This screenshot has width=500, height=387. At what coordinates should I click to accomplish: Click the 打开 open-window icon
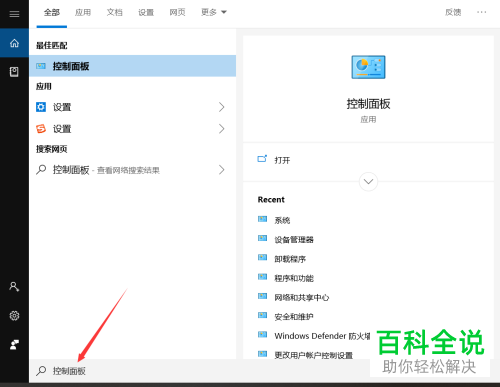262,159
